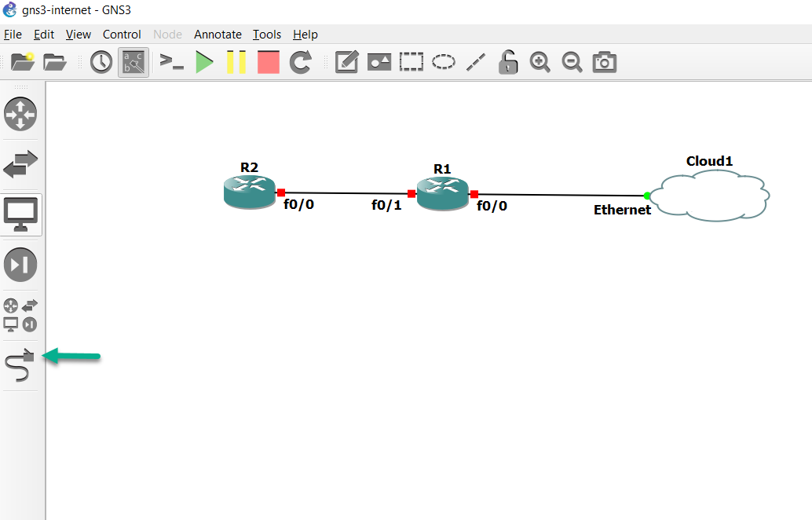Image resolution: width=812 pixels, height=520 pixels.
Task: Open the Annotate menu
Action: tap(218, 35)
